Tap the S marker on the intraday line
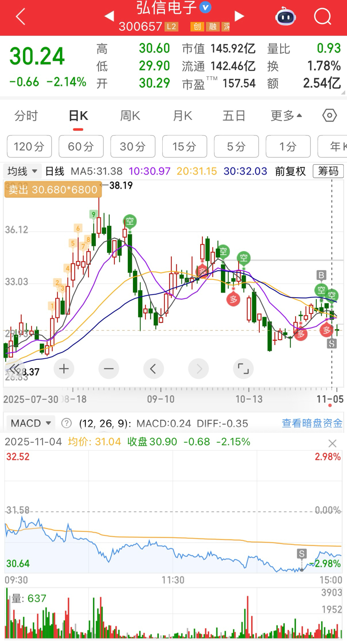 pyautogui.click(x=301, y=554)
